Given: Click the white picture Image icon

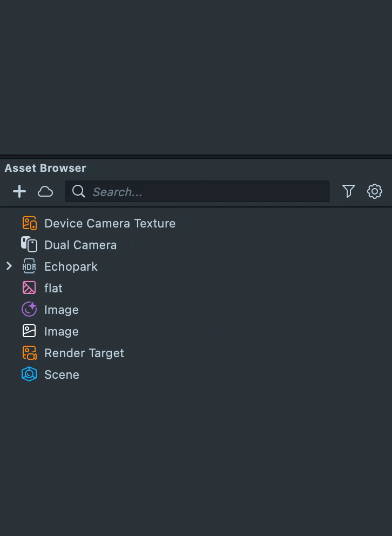Looking at the screenshot, I should (x=29, y=331).
